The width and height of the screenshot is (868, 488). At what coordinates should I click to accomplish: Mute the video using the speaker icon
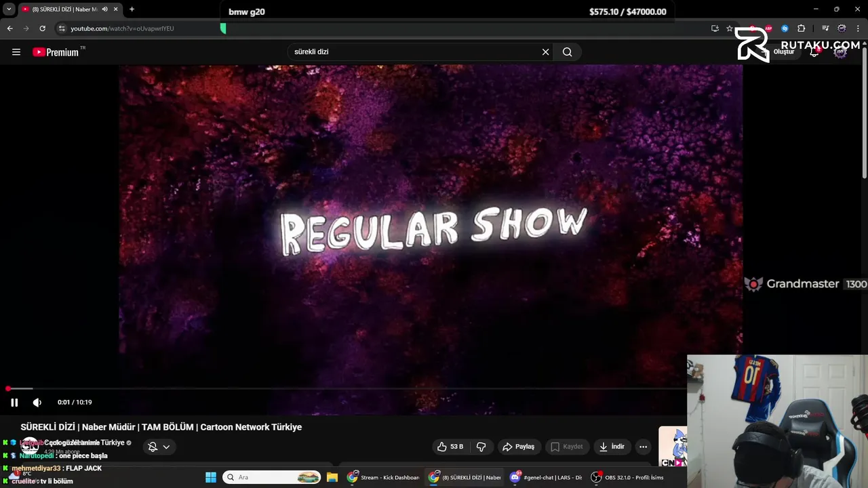(x=37, y=403)
